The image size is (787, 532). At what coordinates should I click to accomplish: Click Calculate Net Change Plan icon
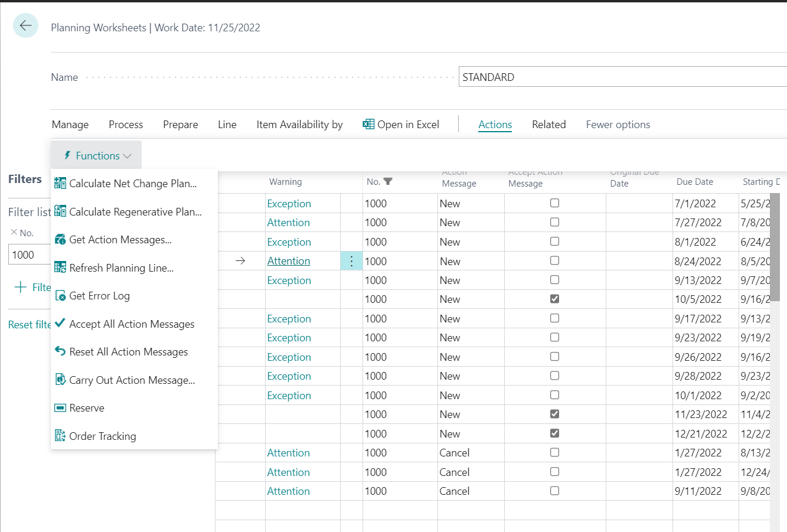[60, 184]
